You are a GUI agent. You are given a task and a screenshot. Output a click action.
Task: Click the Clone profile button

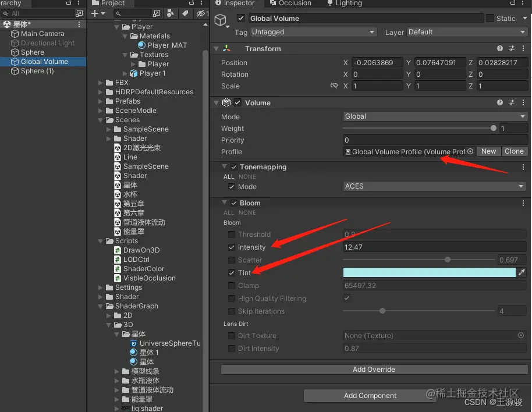[x=514, y=151]
